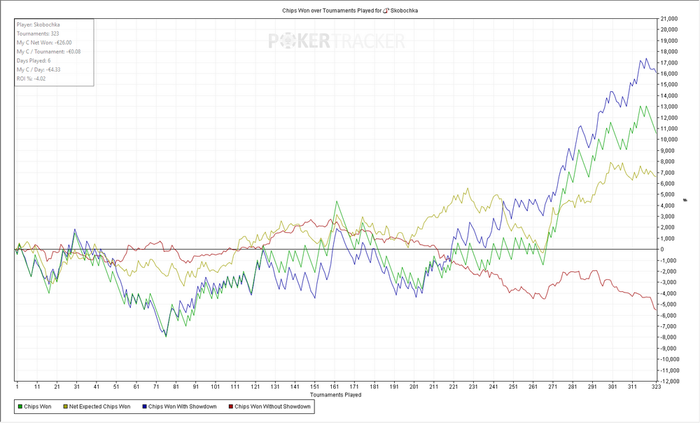The height and width of the screenshot is (423, 700).
Task: Click the 'My C Net Won' stats line
Action: pyautogui.click(x=44, y=42)
